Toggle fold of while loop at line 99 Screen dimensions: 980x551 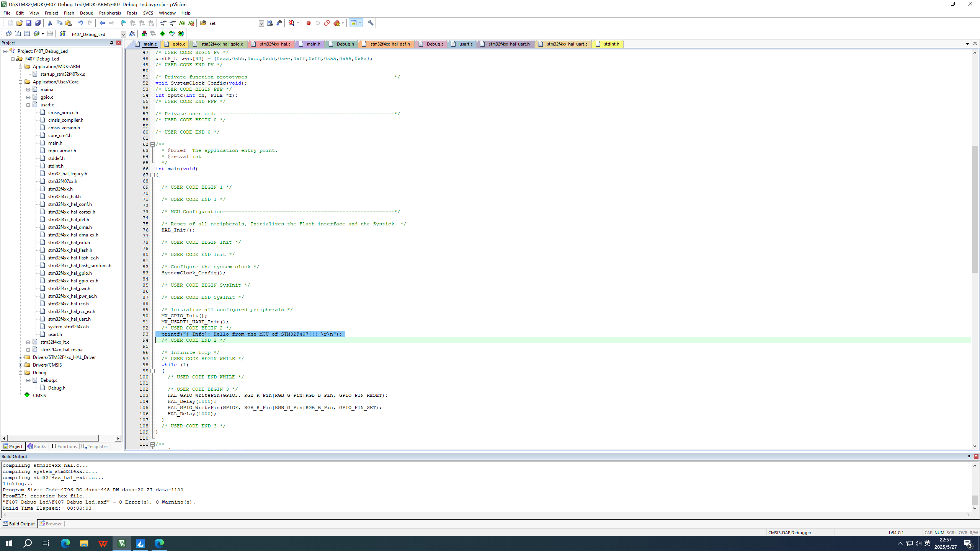[152, 371]
